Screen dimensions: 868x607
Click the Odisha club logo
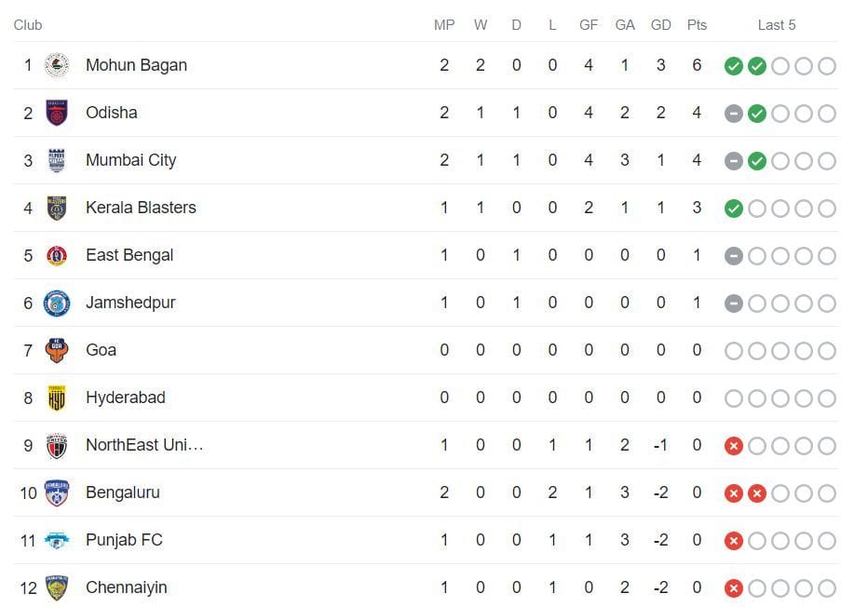[x=58, y=113]
